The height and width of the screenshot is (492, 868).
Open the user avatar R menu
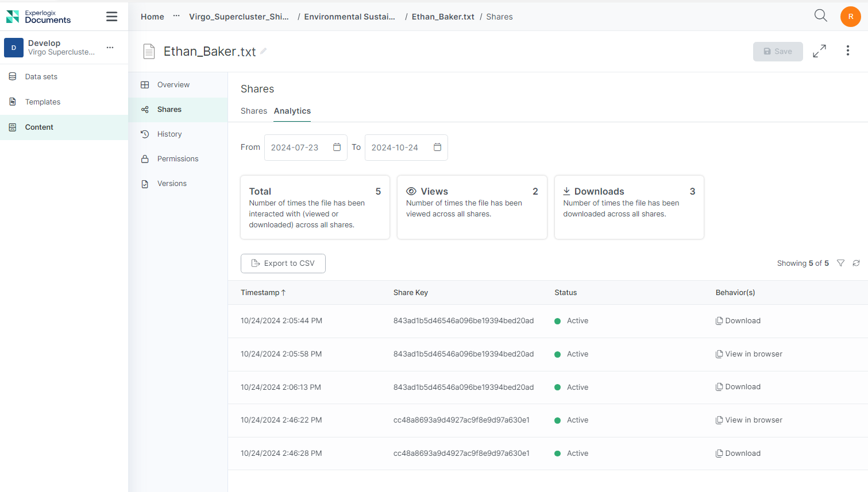click(x=850, y=17)
